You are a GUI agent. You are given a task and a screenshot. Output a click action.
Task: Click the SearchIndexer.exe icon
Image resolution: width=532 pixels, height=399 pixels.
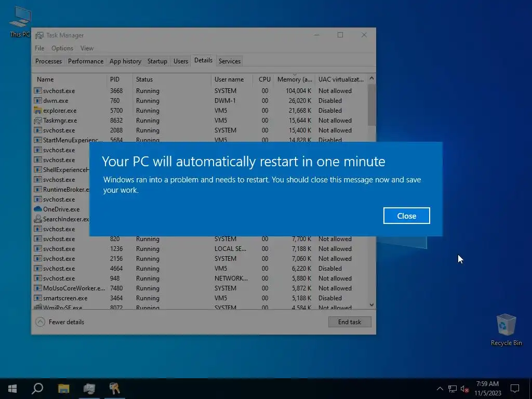point(37,219)
